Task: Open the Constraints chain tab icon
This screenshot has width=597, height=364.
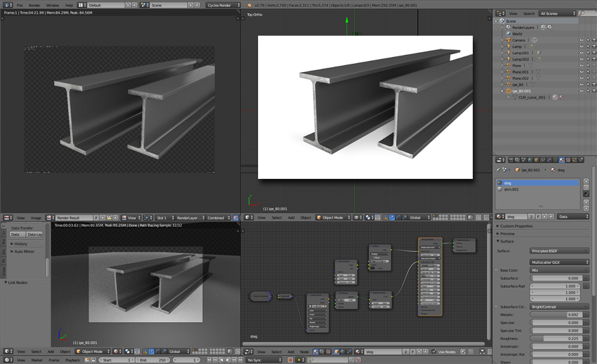Action: [543, 160]
